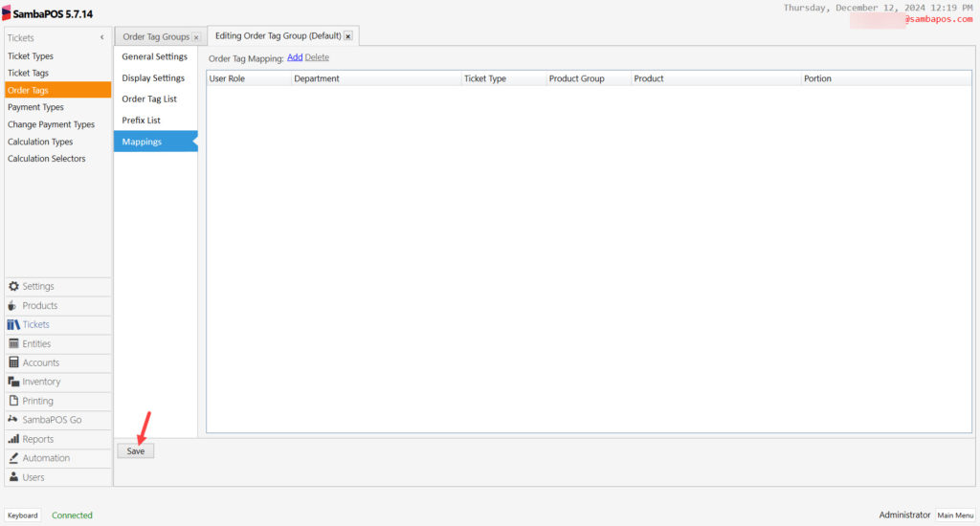Collapse the Tickets sidebar panel chevron

click(x=101, y=37)
